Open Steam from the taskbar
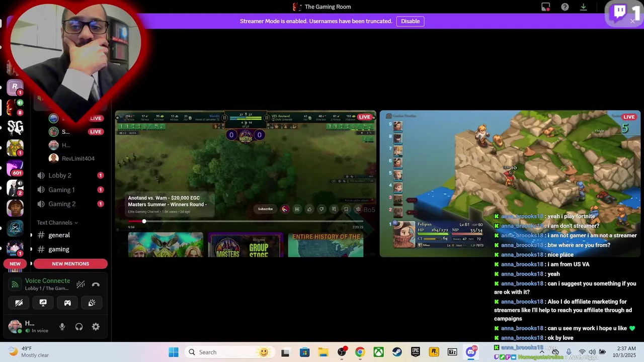Viewport: 644px width, 362px height. pyautogui.click(x=397, y=352)
